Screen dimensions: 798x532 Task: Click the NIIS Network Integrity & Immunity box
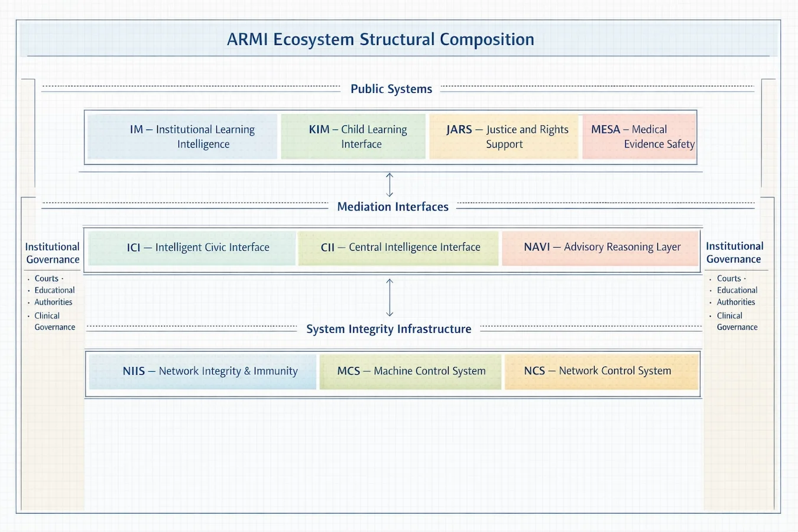pos(203,371)
